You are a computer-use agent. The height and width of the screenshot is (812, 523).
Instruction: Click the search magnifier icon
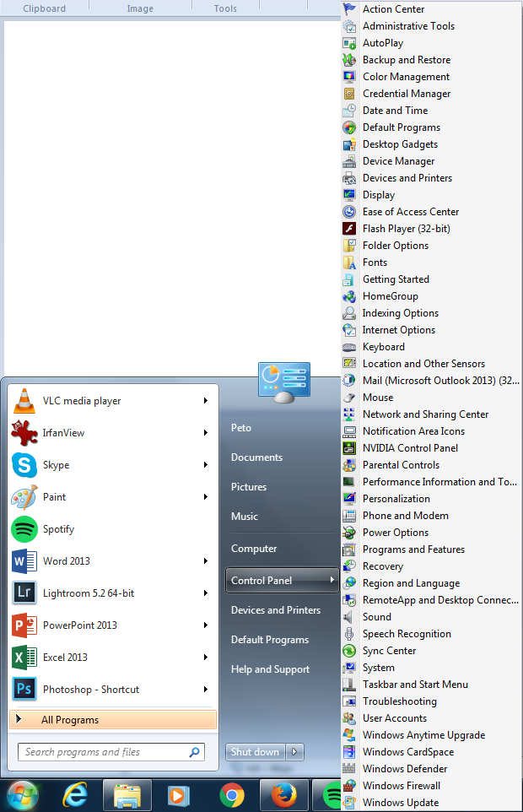click(195, 752)
